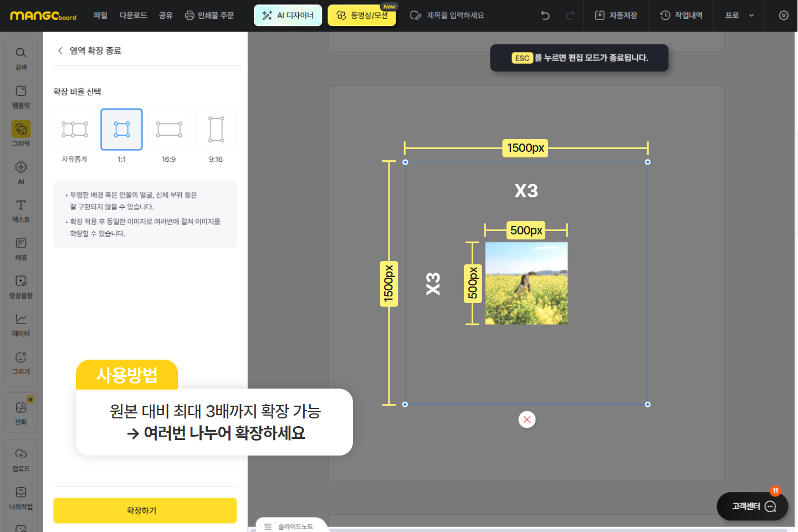798x532 pixels.
Task: Open the 배경 background sidebar panel
Action: [21, 249]
